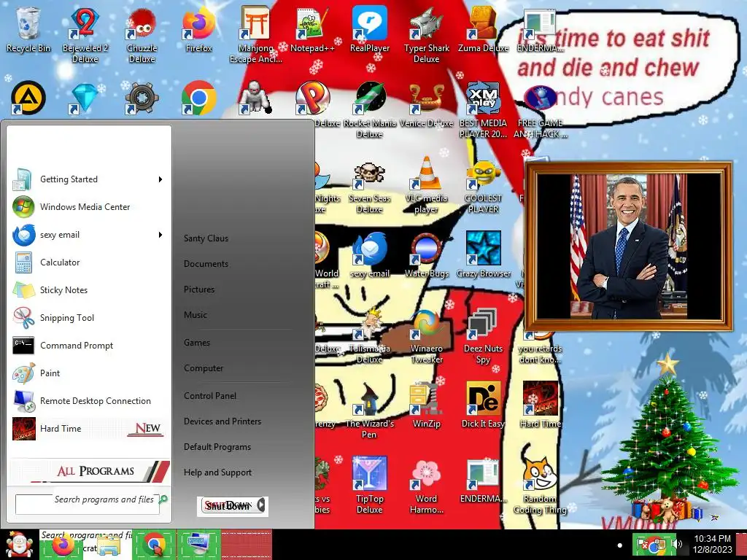747x560 pixels.
Task: Open BEST MEDIA PLAYER shortcut
Action: pos(483,109)
